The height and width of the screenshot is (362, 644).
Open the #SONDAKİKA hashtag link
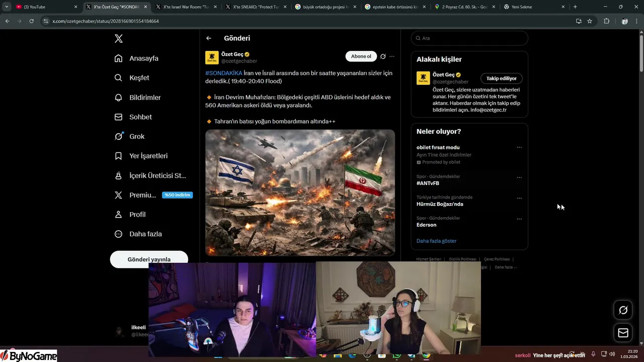tap(224, 73)
